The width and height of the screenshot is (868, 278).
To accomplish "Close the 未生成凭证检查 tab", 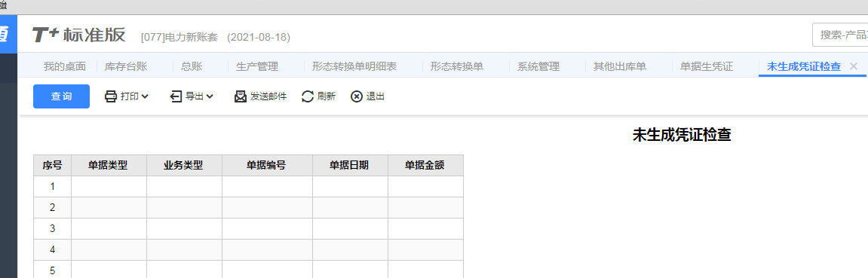I will pyautogui.click(x=854, y=66).
